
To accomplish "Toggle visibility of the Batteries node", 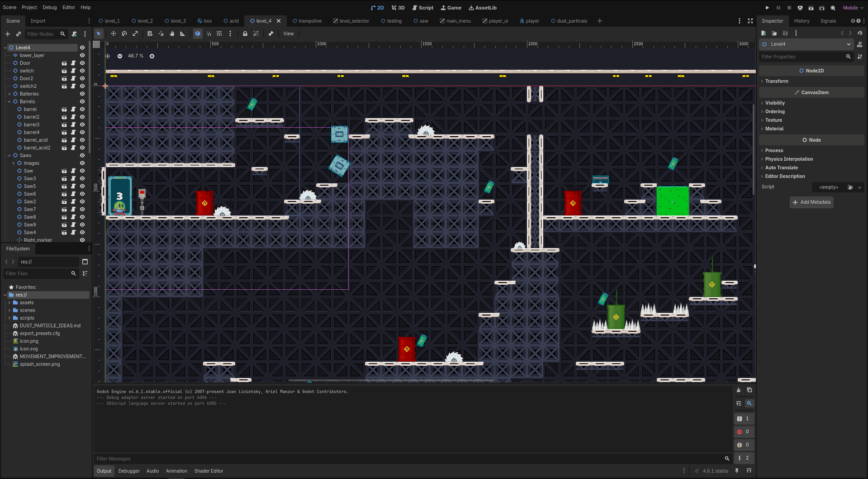I will click(x=82, y=94).
